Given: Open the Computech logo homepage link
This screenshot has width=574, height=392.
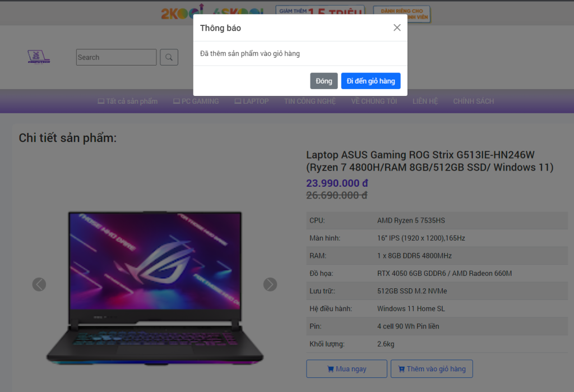Looking at the screenshot, I should 39,57.
